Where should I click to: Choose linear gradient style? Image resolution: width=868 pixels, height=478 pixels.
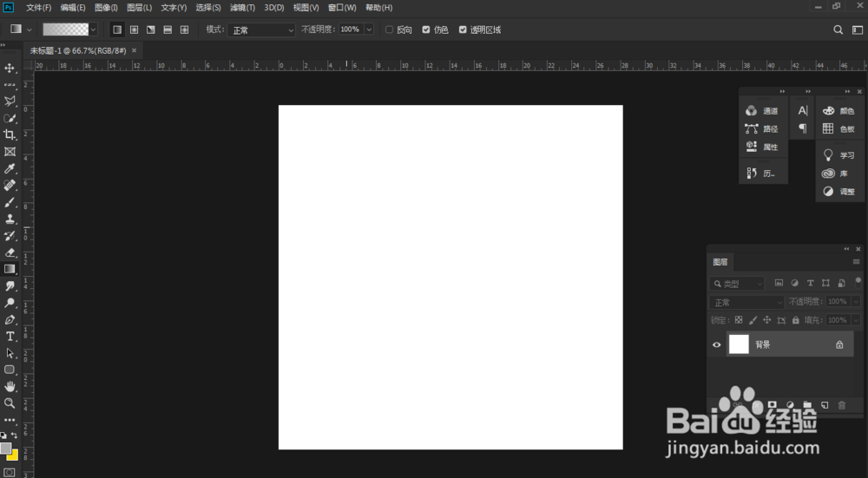117,29
